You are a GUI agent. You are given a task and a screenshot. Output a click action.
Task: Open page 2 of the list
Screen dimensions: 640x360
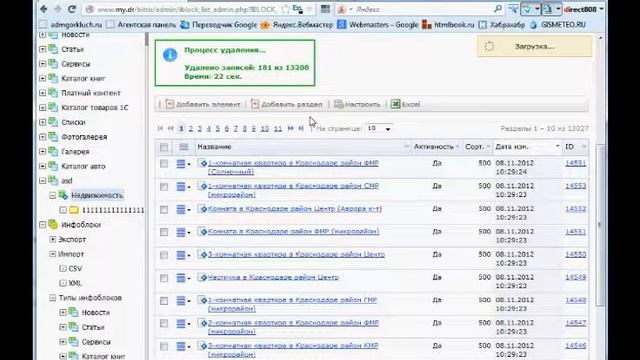(191, 129)
